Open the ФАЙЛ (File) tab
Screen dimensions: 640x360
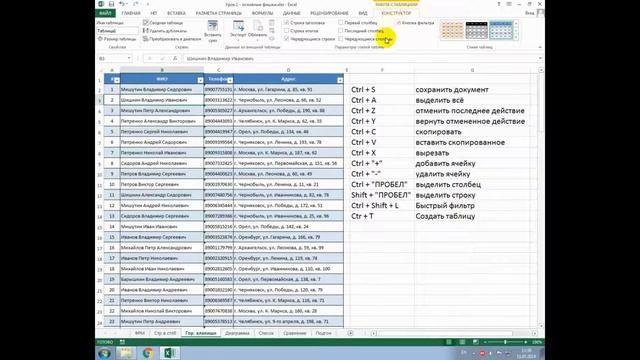(x=105, y=13)
